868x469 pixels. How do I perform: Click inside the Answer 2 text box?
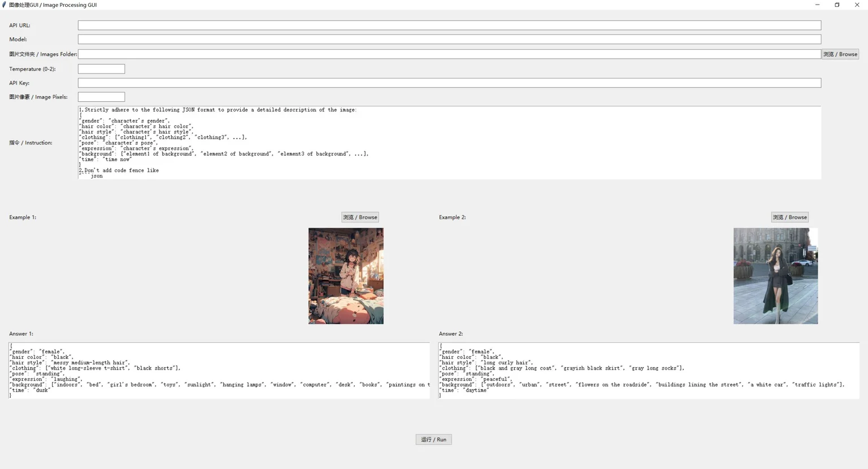point(649,371)
